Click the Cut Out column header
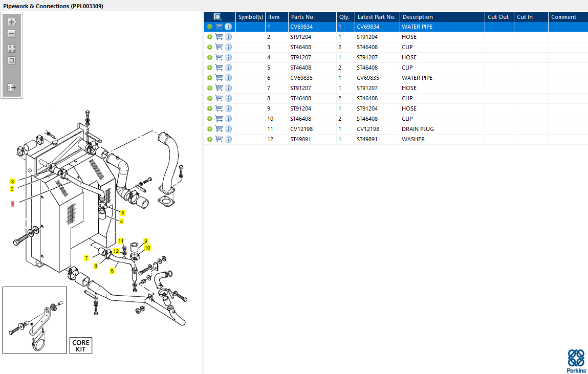Screen dimensions: 588x374 pyautogui.click(x=499, y=17)
